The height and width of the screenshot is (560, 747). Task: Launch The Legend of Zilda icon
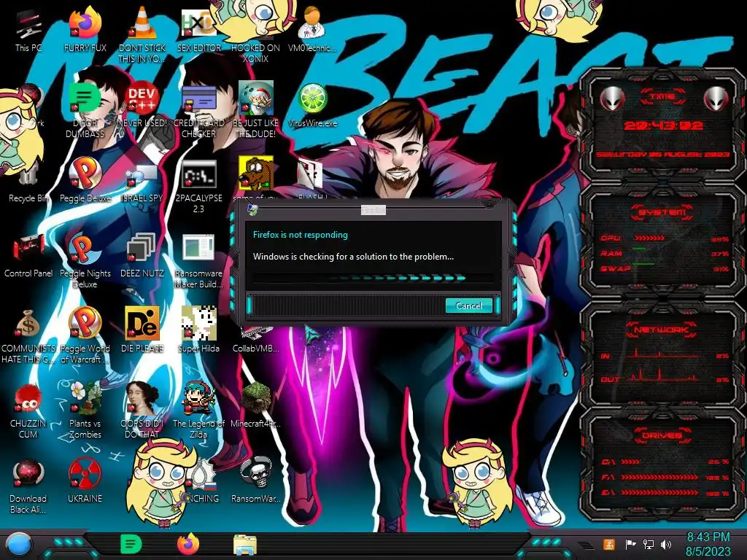(198, 411)
